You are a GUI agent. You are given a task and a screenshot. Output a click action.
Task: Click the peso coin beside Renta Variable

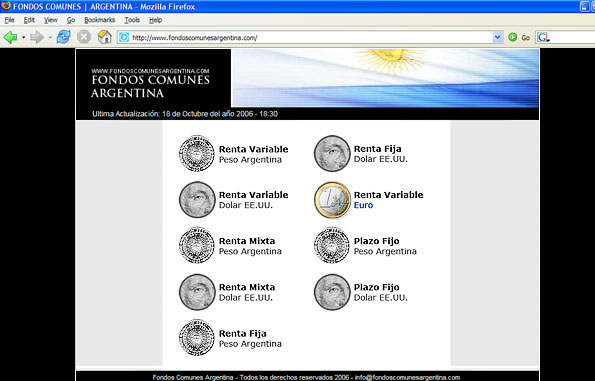point(197,153)
